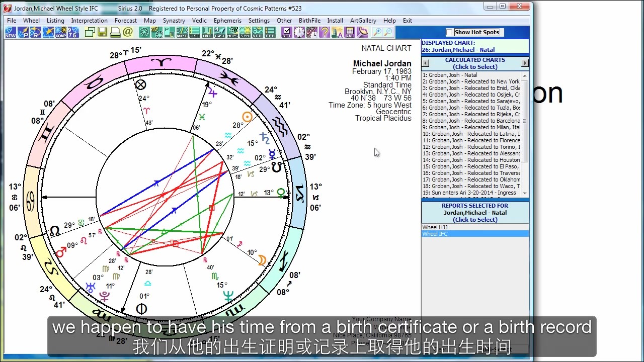
Task: Click the chart list scroll down arrow
Action: point(525,193)
